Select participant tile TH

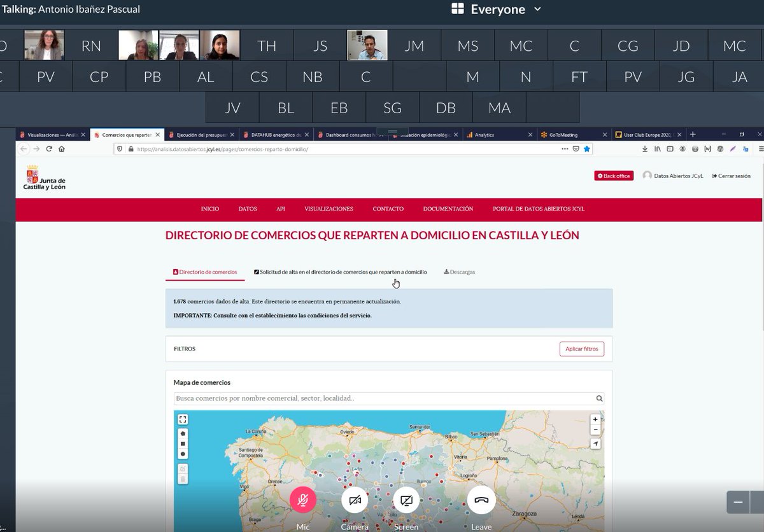click(267, 45)
